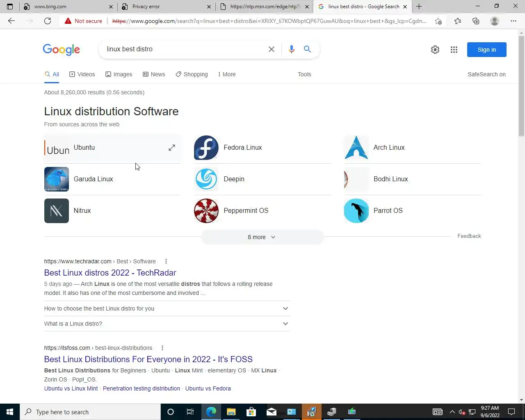Open Edge Collections icon
The width and height of the screenshot is (525, 420).
click(x=476, y=21)
